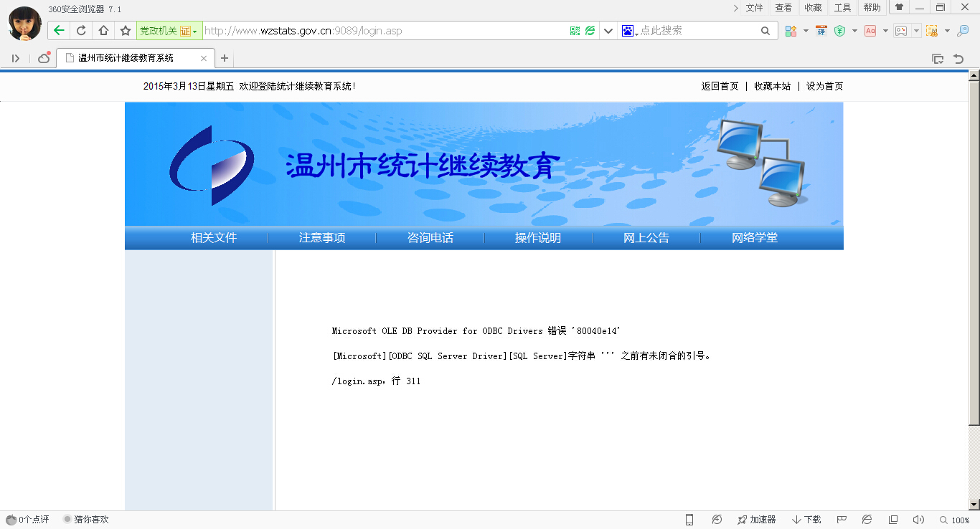The height and width of the screenshot is (529, 980).
Task: Open the browser home page icon
Action: 103,31
